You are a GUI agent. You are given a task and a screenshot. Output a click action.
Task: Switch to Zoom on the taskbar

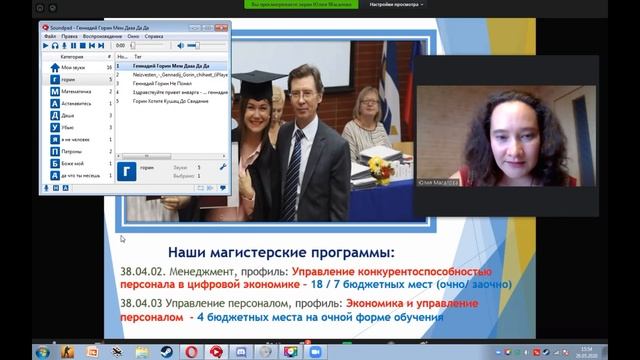pos(315,352)
